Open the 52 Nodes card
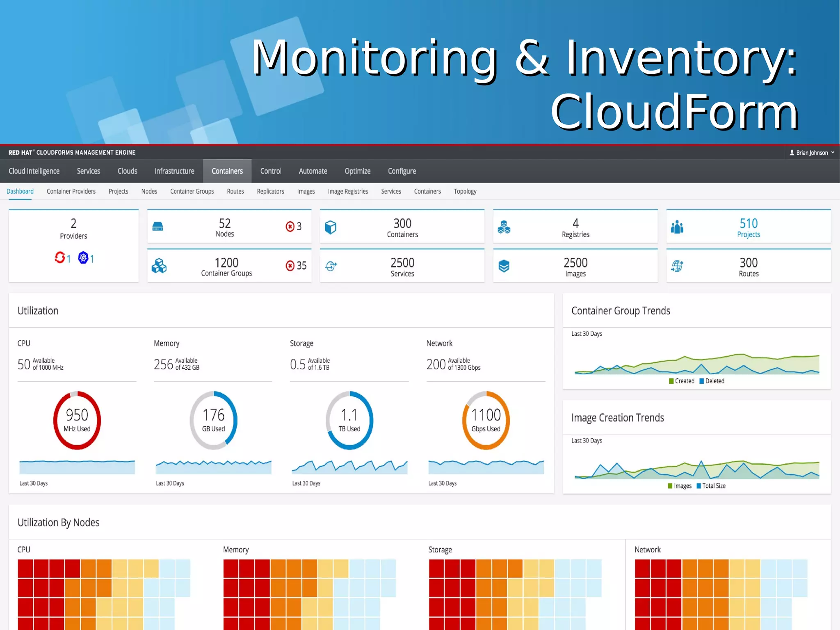Image resolution: width=840 pixels, height=630 pixels. (x=229, y=226)
